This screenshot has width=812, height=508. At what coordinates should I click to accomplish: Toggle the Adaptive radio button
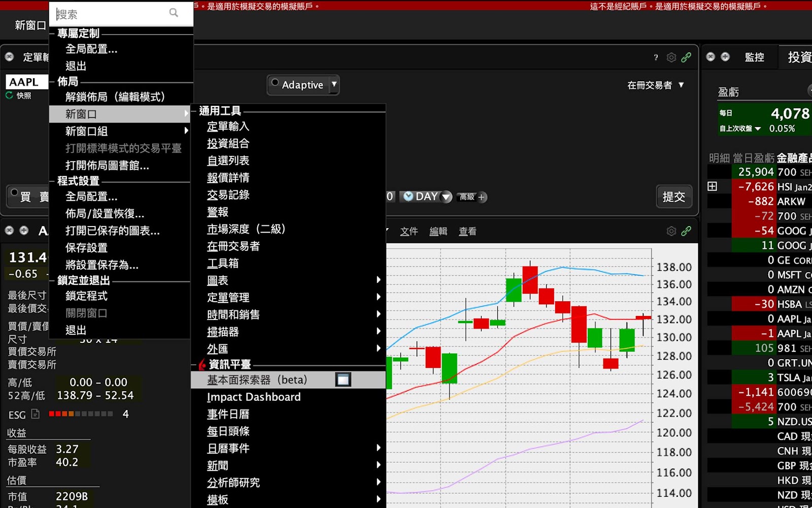pos(275,82)
